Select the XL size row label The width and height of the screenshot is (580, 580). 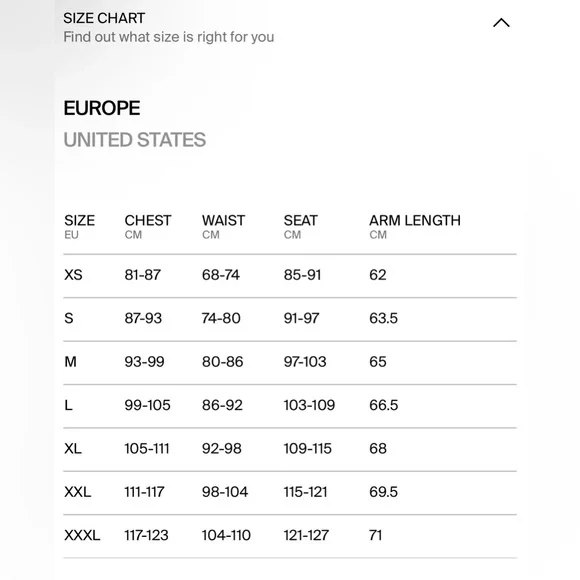click(73, 448)
